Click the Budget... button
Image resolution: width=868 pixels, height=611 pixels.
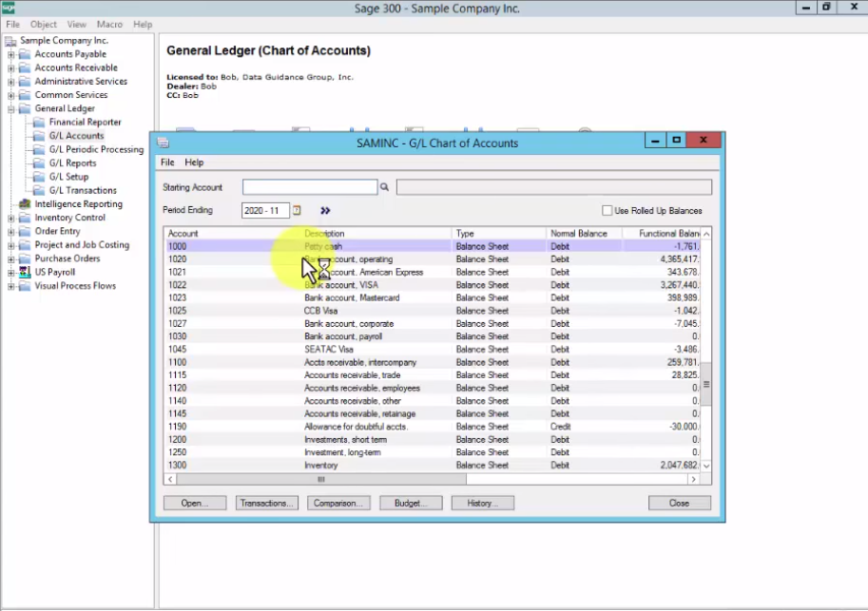[x=411, y=504]
